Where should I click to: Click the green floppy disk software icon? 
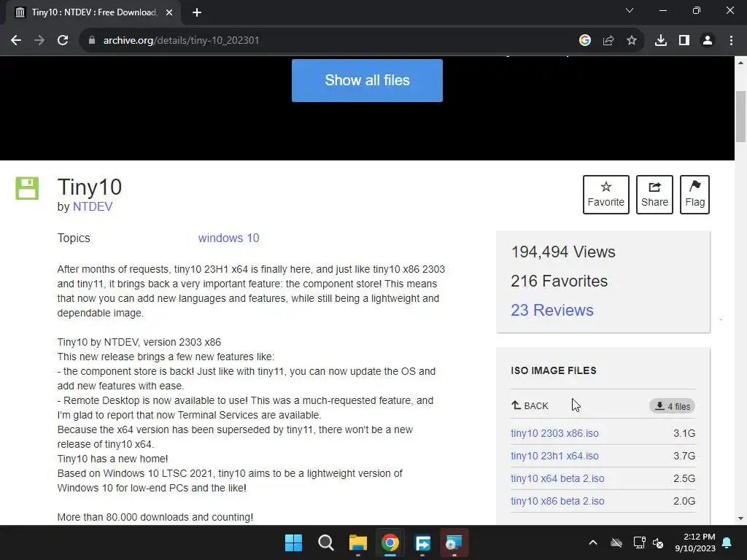click(27, 188)
